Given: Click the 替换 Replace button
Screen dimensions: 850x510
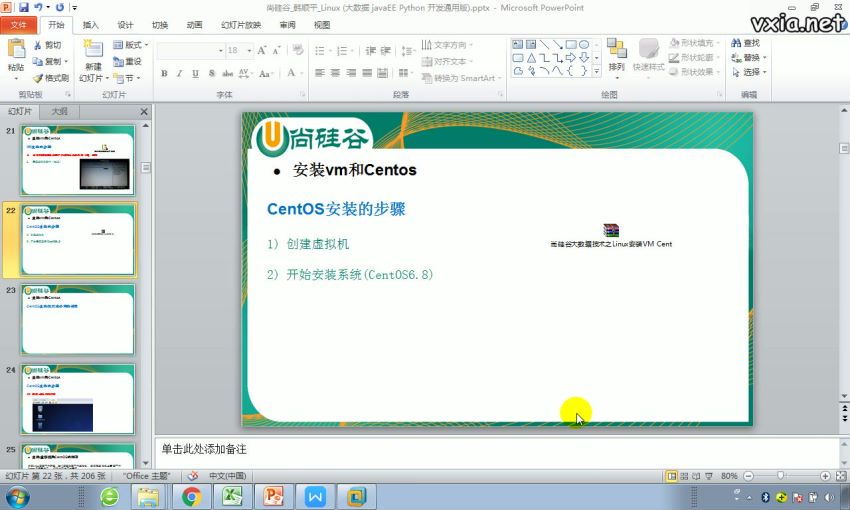Looking at the screenshot, I should point(749,57).
